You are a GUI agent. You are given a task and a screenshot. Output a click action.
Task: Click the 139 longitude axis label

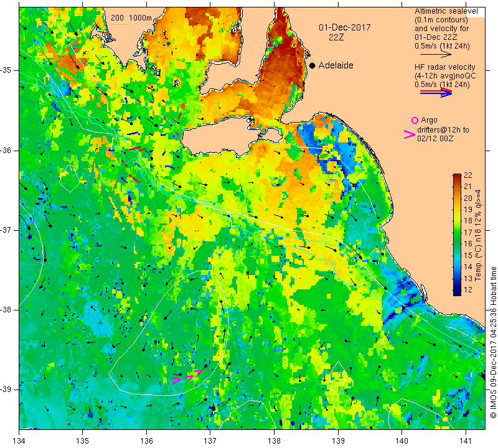click(x=338, y=441)
